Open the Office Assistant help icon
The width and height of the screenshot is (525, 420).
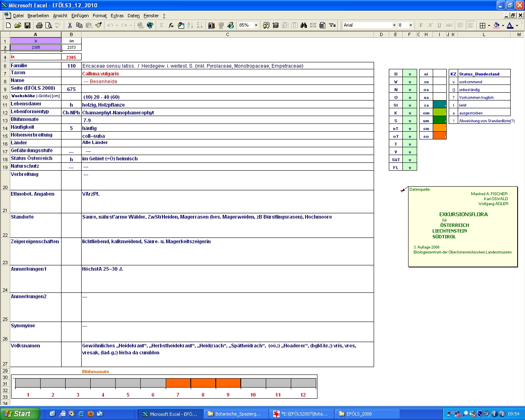266,25
